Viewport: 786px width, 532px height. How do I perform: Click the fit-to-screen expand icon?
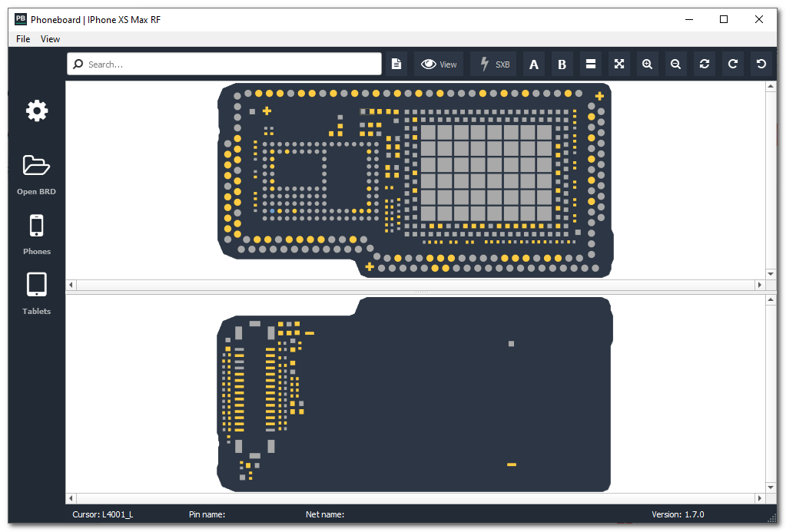pyautogui.click(x=619, y=64)
